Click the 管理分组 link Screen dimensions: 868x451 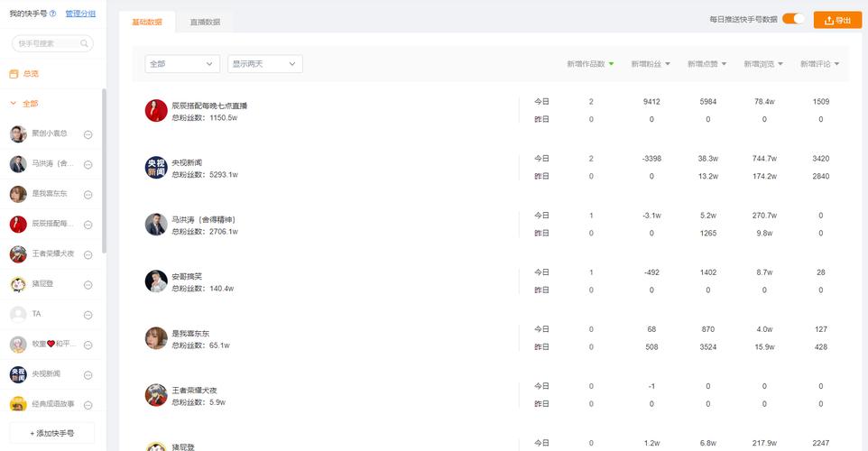point(80,14)
